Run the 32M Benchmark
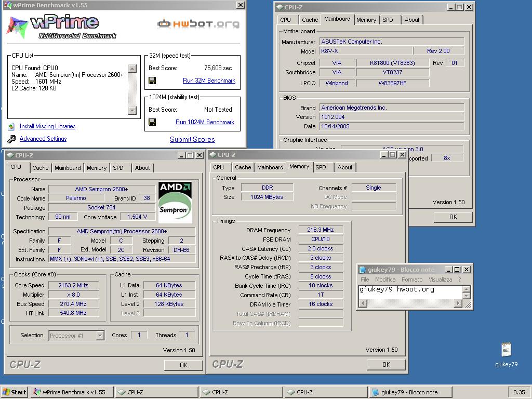Screen dimensions: 532x399 pos(209,81)
